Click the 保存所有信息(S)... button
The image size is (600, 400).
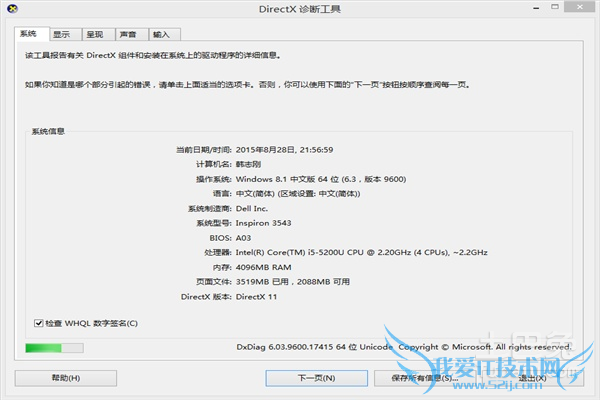[425, 378]
